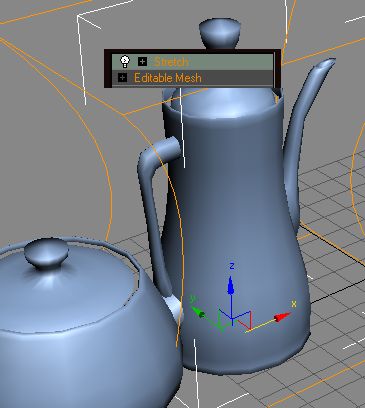Click the lid knob on the tall pot
The image size is (365, 408).
pos(220,33)
